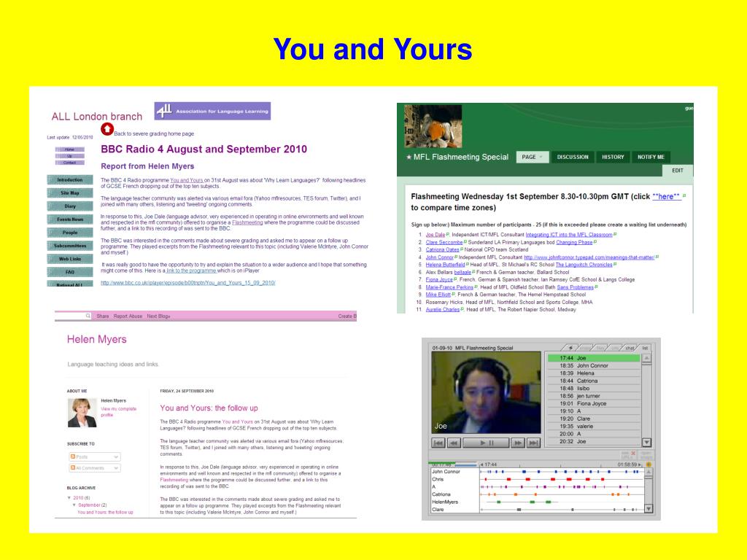Click the Association for Language Learning logo banner

pos(212,111)
